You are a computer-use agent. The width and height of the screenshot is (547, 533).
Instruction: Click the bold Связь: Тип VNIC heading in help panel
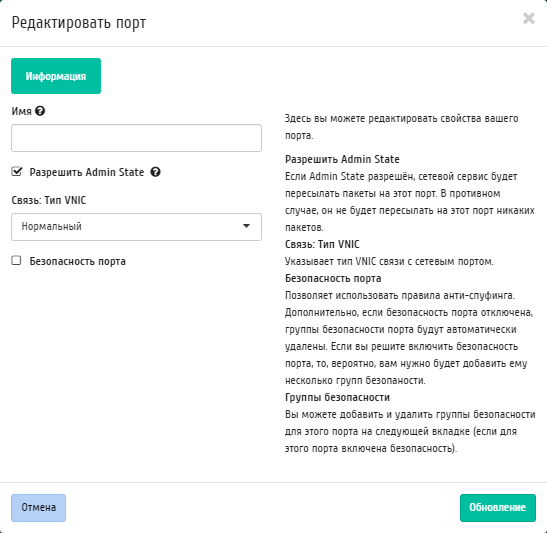click(322, 244)
